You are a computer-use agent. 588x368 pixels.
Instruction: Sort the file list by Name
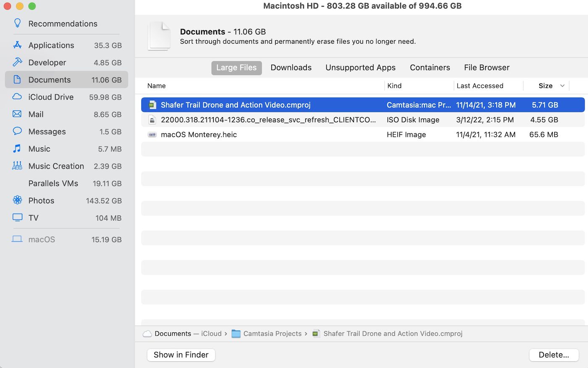pyautogui.click(x=157, y=86)
